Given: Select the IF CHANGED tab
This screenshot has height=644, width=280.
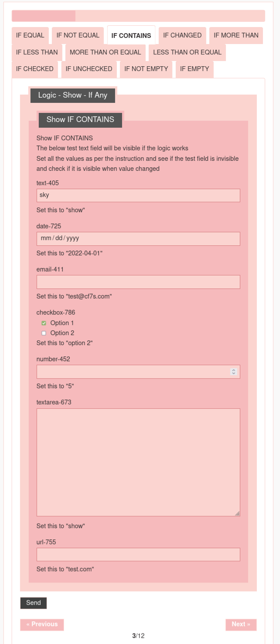Looking at the screenshot, I should 182,35.
